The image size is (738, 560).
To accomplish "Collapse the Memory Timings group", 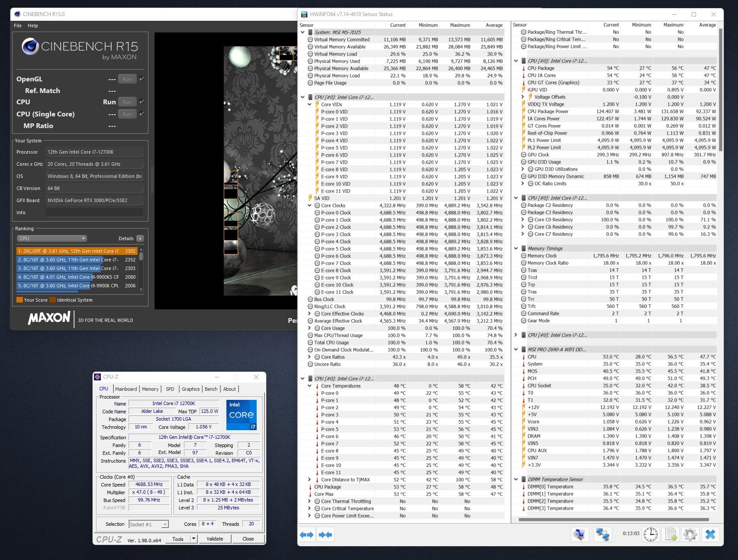I will [516, 248].
